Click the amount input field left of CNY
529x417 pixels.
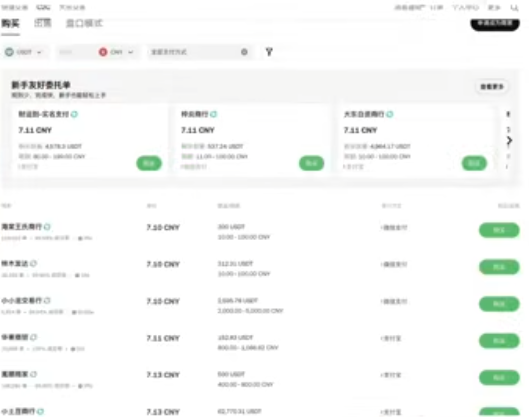(x=76, y=52)
